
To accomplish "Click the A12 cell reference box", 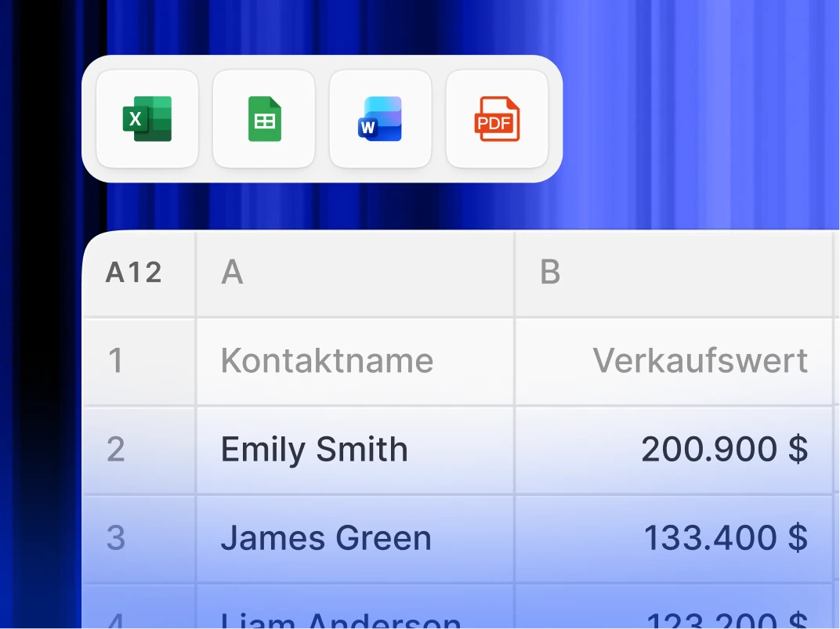I will point(139,273).
